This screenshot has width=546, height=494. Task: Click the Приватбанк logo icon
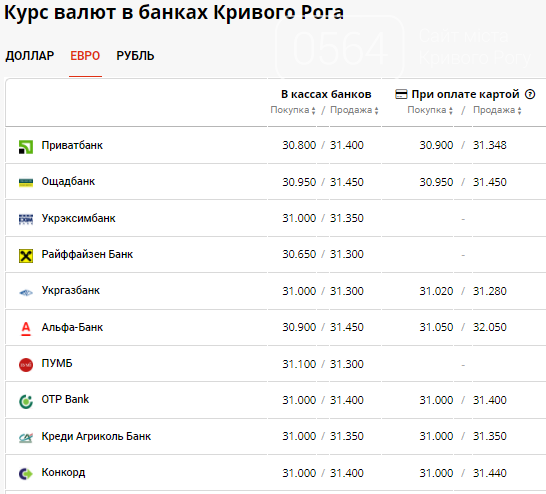click(x=26, y=147)
